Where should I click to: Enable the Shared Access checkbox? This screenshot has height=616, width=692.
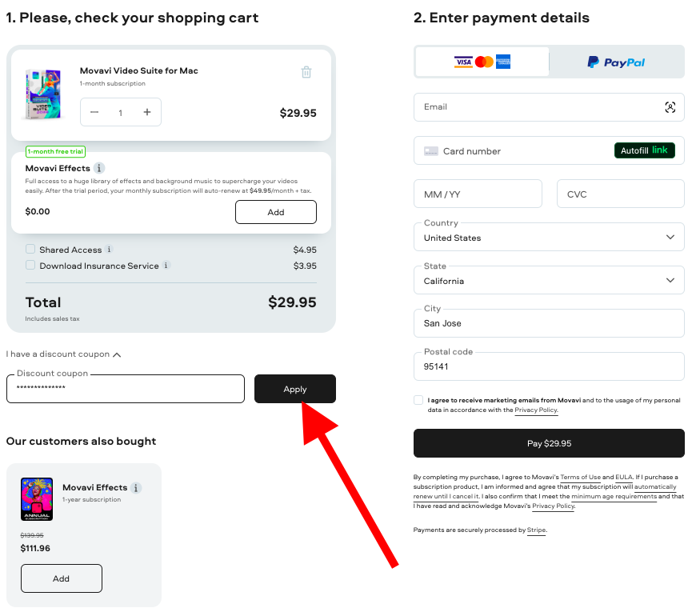pyautogui.click(x=30, y=250)
